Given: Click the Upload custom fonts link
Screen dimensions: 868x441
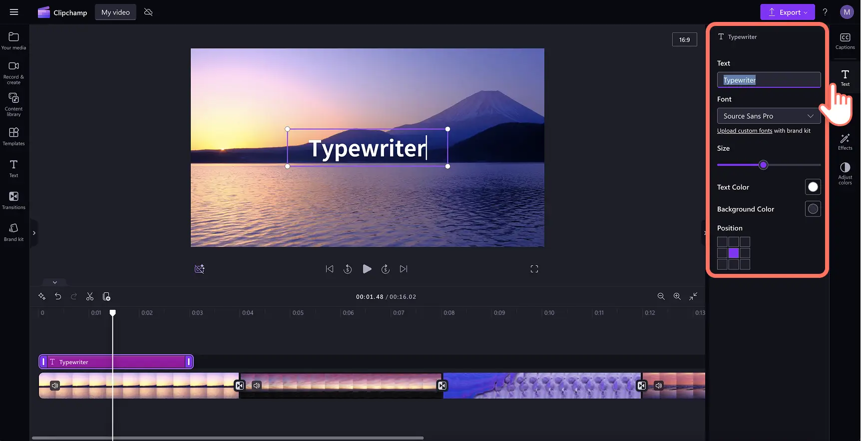Looking at the screenshot, I should 744,131.
